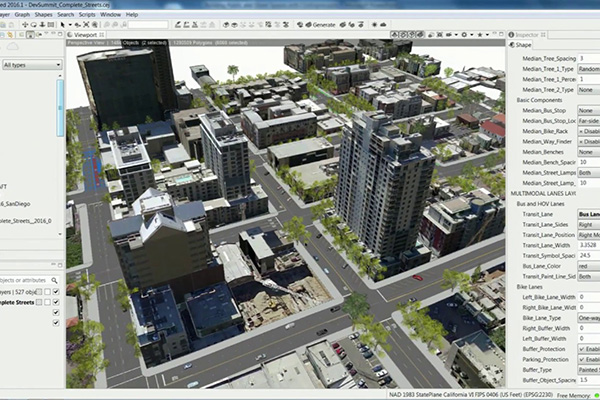
Task: Open Median_Bus_Stop None dropdown
Action: pos(589,111)
